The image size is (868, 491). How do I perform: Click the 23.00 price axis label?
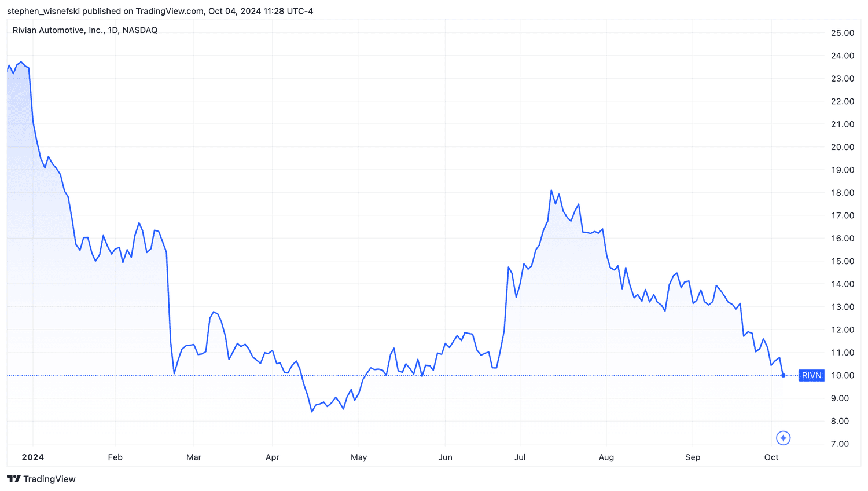pyautogui.click(x=843, y=79)
